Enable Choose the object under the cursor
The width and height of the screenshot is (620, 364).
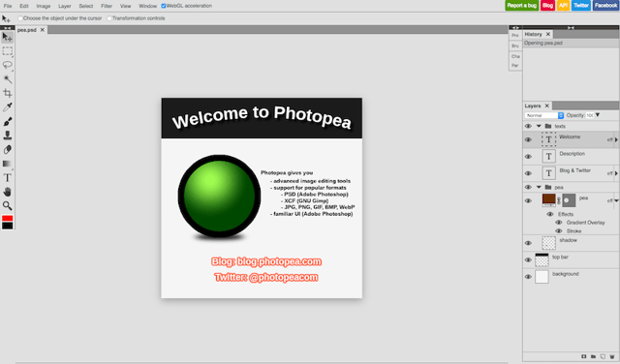pos(20,18)
